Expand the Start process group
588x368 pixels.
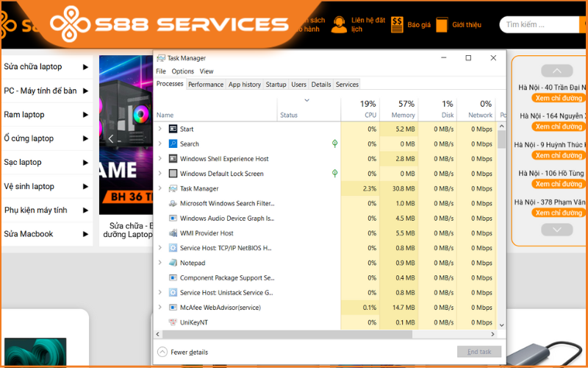pyautogui.click(x=160, y=129)
